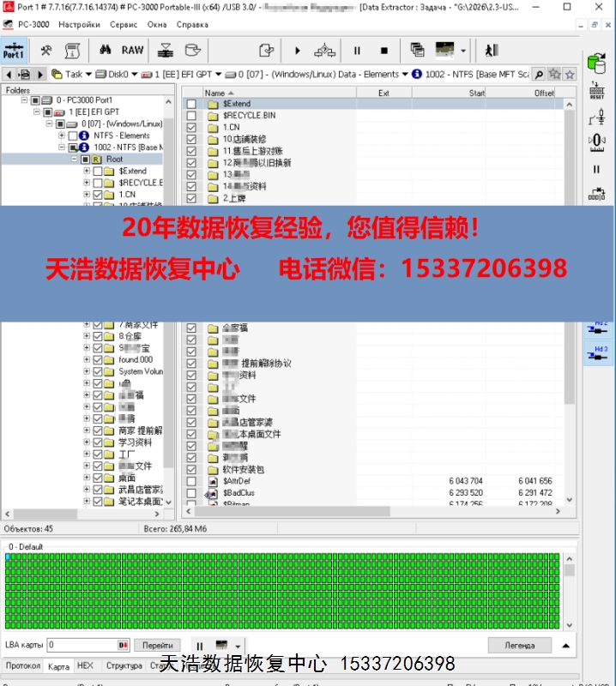Open the Сервис menu
This screenshot has width=616, height=686.
123,25
